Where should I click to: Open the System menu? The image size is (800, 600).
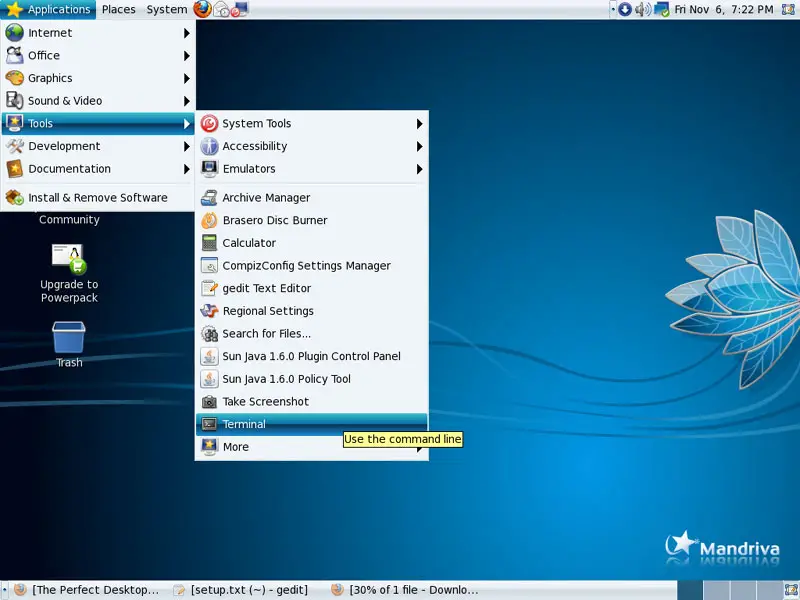tap(166, 9)
